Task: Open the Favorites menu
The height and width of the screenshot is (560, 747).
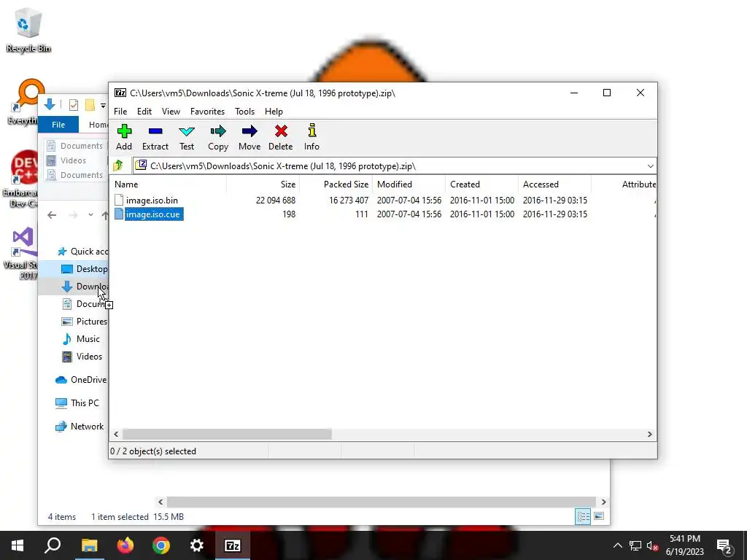Action: click(x=207, y=112)
